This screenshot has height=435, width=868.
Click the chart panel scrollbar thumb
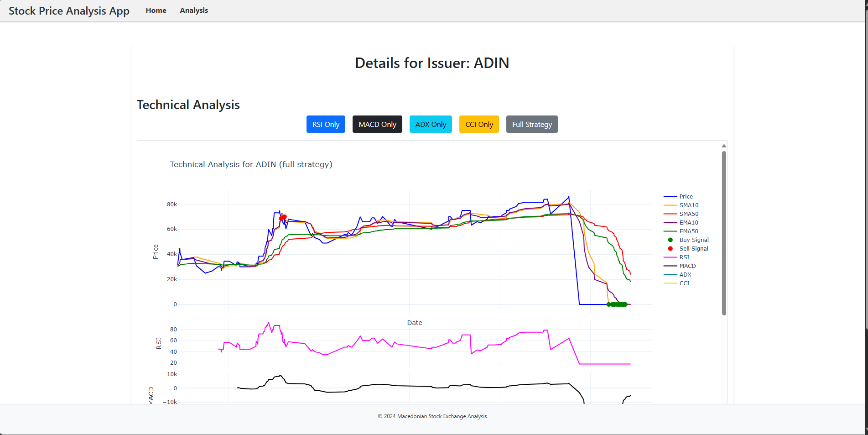[x=724, y=233]
